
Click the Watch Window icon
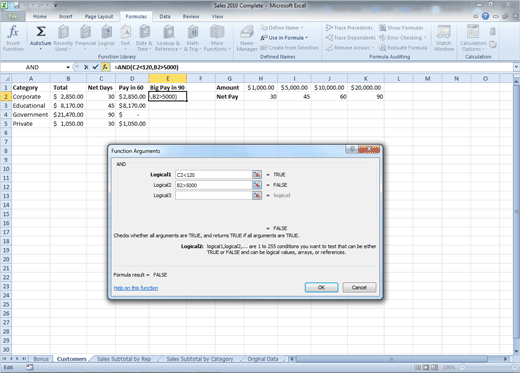pos(443,32)
